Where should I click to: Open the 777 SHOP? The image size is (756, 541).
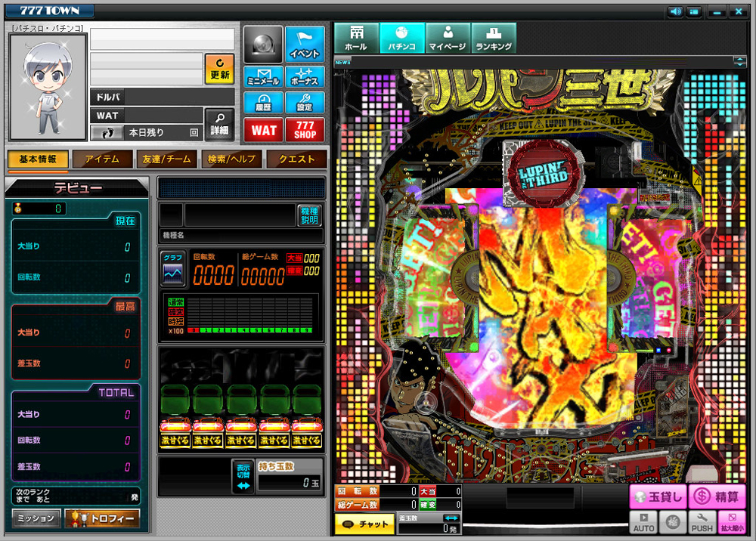coord(305,130)
